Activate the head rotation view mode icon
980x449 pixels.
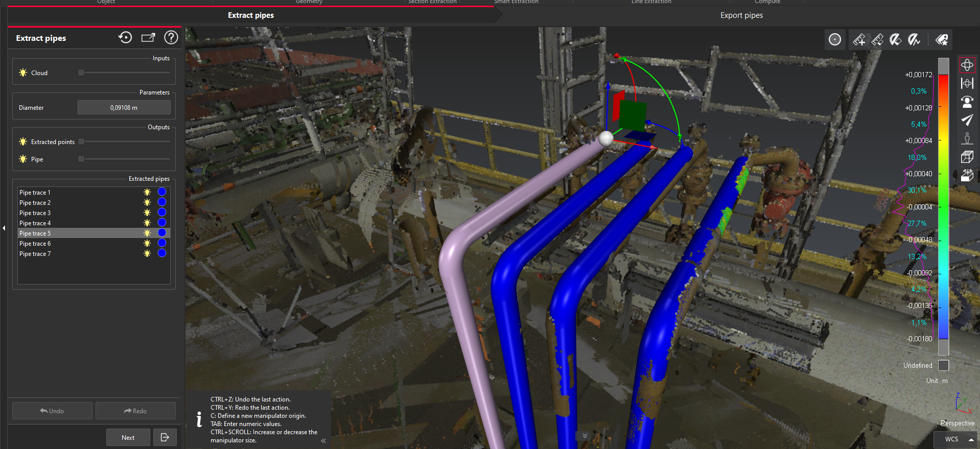967,102
